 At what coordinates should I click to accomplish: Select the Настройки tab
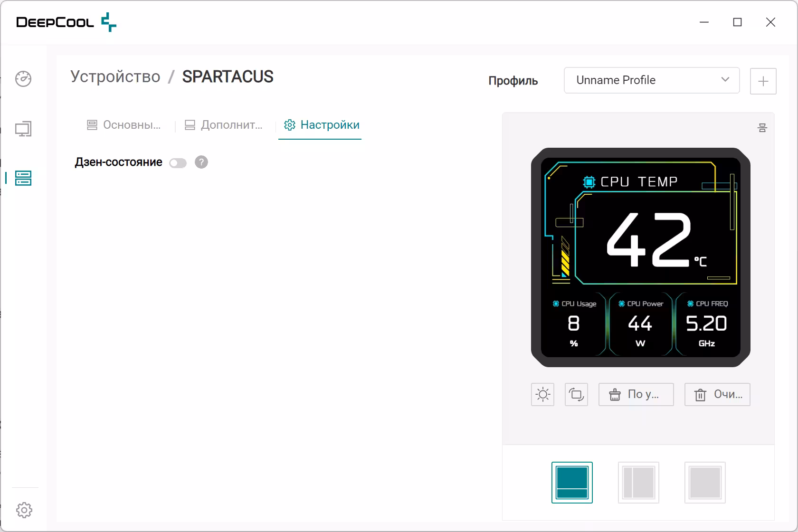point(321,125)
